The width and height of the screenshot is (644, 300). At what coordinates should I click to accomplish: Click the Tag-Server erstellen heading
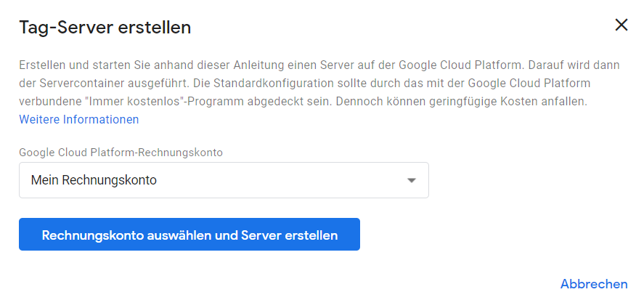click(105, 28)
